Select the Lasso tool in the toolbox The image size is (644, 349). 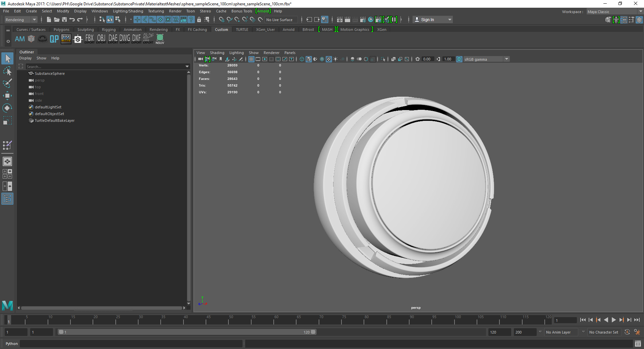(7, 71)
